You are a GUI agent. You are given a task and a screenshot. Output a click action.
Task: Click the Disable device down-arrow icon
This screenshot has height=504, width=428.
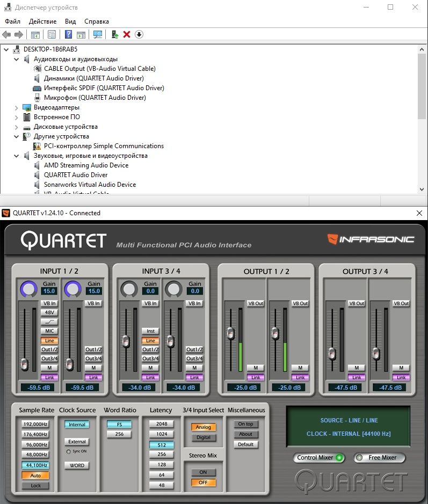click(139, 34)
